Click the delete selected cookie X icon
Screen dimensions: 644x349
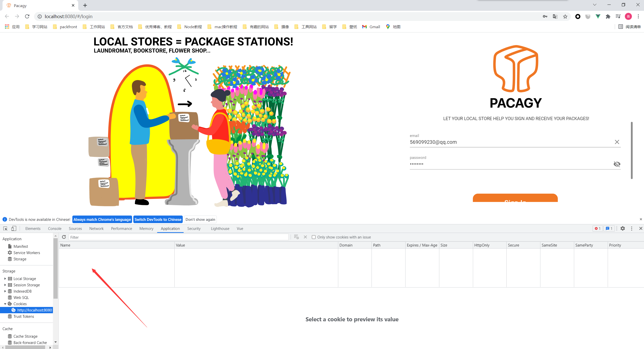305,237
